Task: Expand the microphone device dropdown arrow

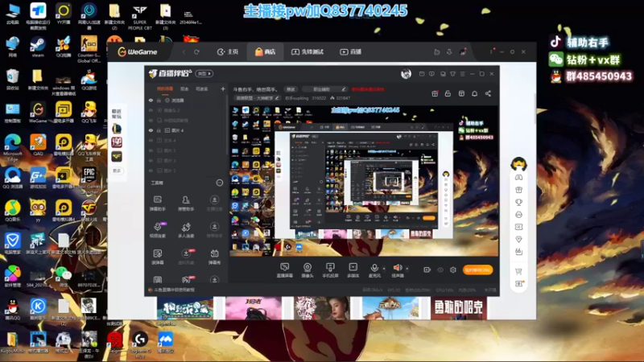Action: pyautogui.click(x=384, y=269)
